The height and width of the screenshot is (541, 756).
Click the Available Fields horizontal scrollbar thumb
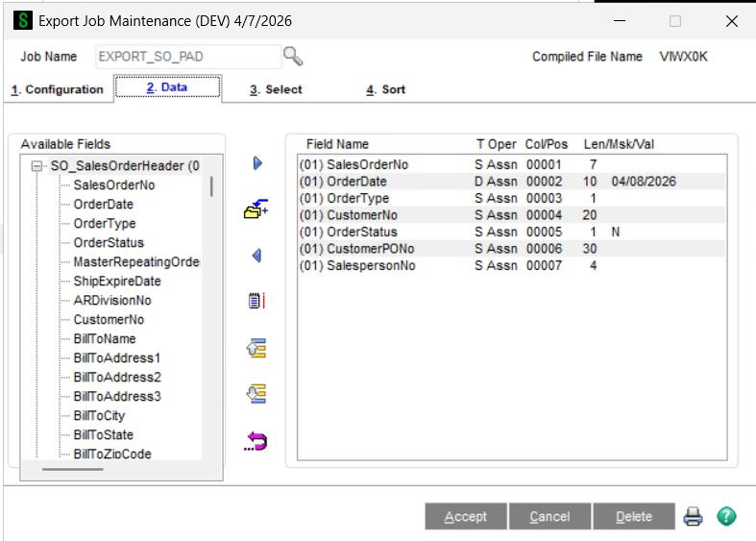(x=72, y=469)
